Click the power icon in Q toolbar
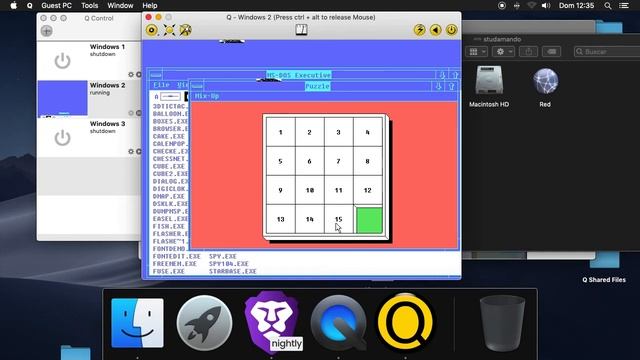This screenshot has height=360, width=640. pos(451,30)
